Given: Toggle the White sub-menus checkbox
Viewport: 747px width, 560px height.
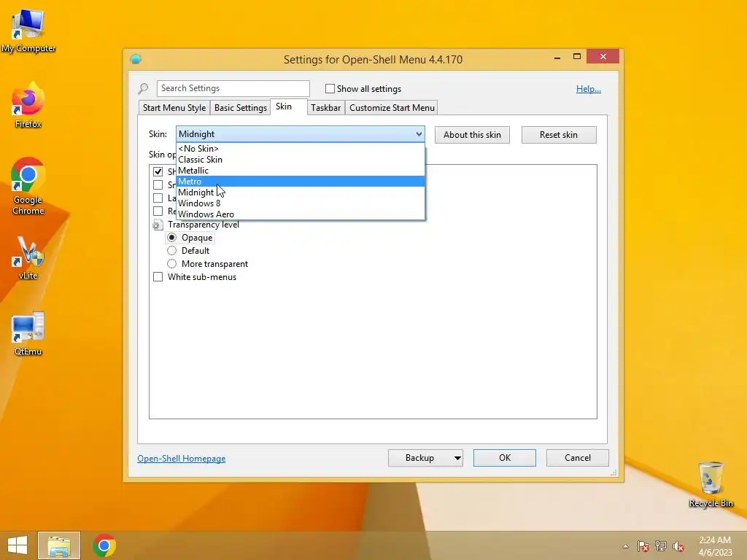Looking at the screenshot, I should 158,276.
